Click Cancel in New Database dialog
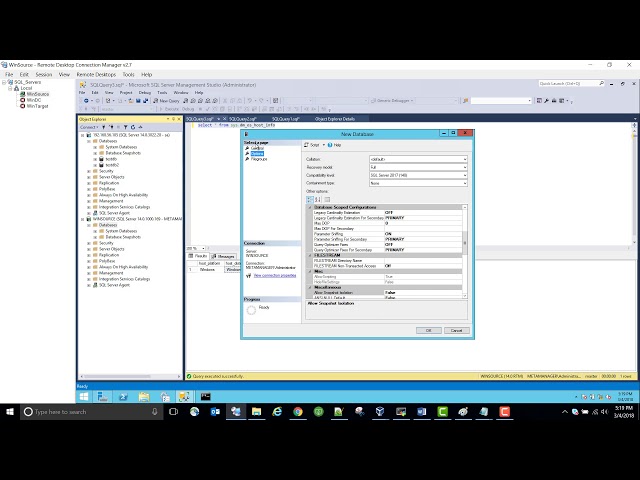This screenshot has width=640, height=480. pos(457,331)
